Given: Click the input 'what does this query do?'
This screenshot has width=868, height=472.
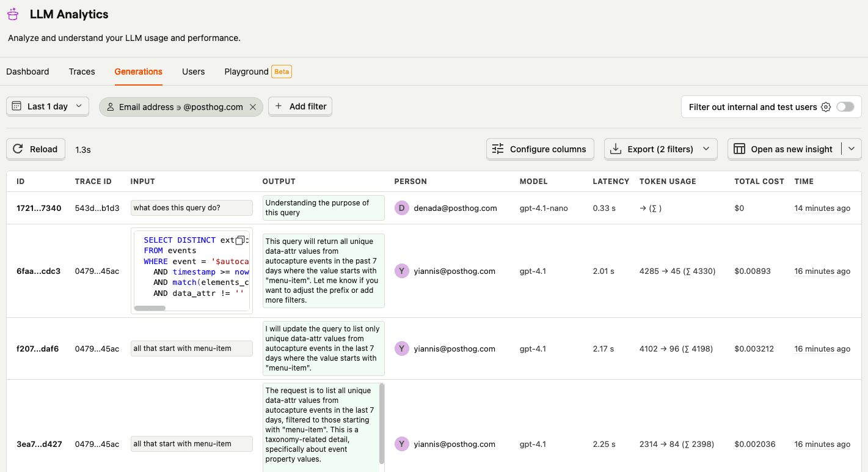Looking at the screenshot, I should pos(191,208).
